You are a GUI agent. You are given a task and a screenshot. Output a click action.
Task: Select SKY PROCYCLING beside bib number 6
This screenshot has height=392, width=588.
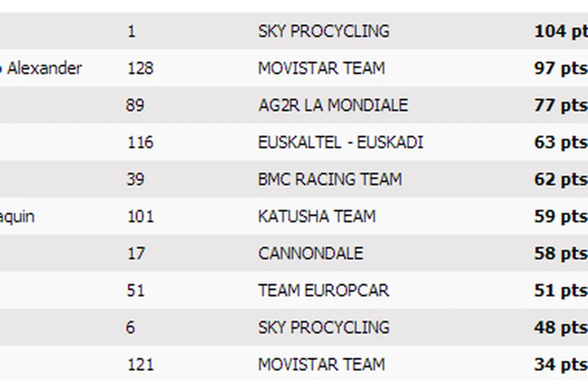323,327
